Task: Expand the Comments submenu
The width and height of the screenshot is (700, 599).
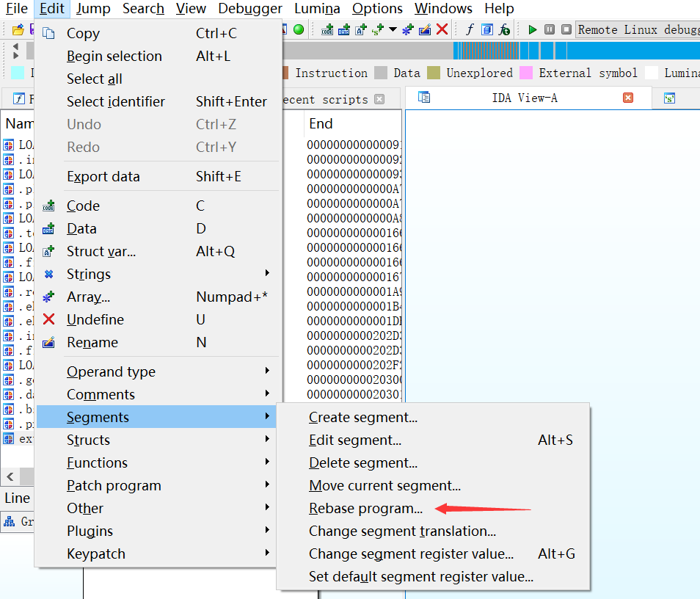Action: 267,393
